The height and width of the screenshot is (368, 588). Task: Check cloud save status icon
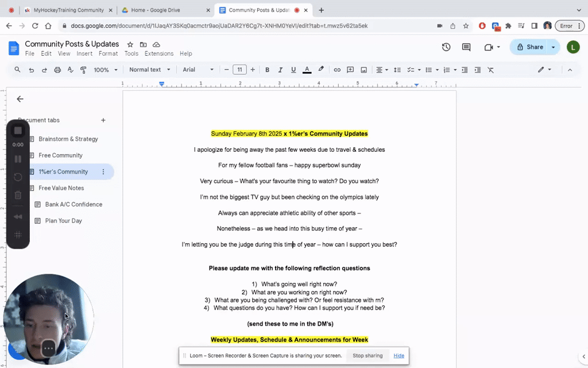click(156, 44)
